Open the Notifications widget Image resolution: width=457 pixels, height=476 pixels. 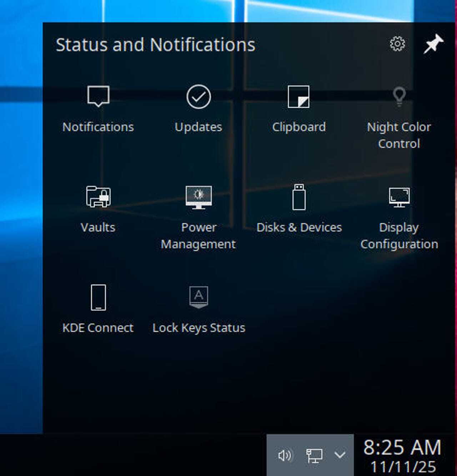pos(97,97)
